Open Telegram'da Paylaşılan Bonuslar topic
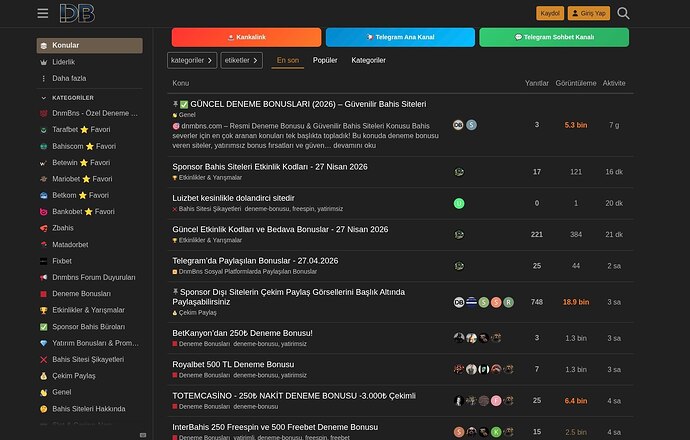 coord(255,261)
